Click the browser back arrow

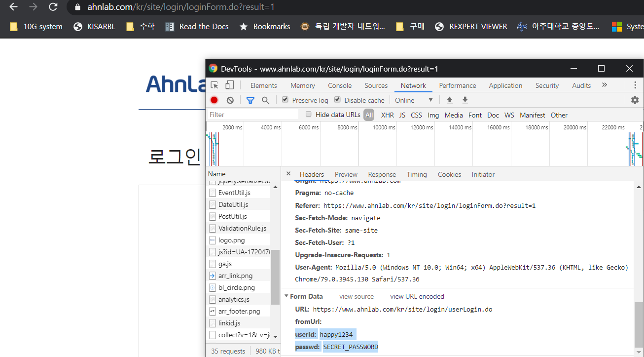pyautogui.click(x=14, y=7)
